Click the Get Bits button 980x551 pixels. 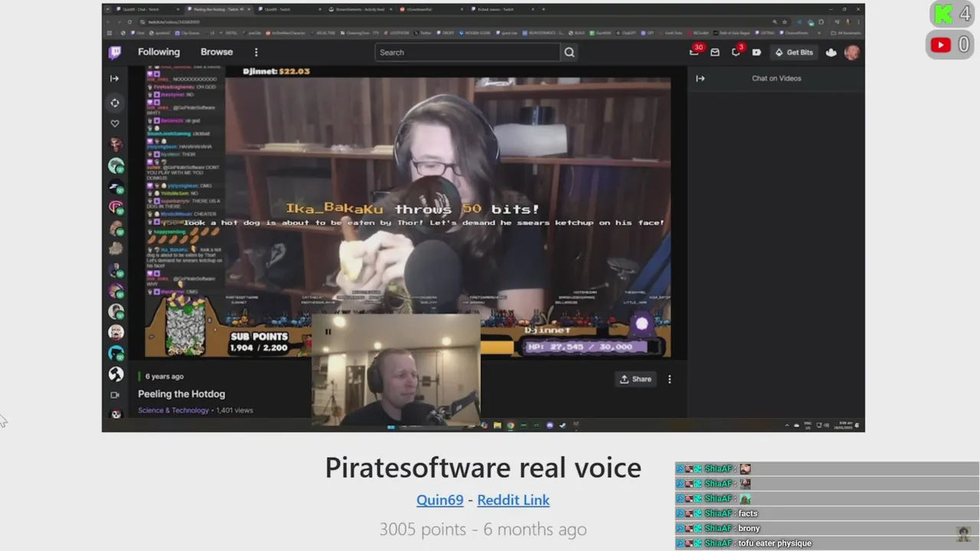tap(794, 52)
